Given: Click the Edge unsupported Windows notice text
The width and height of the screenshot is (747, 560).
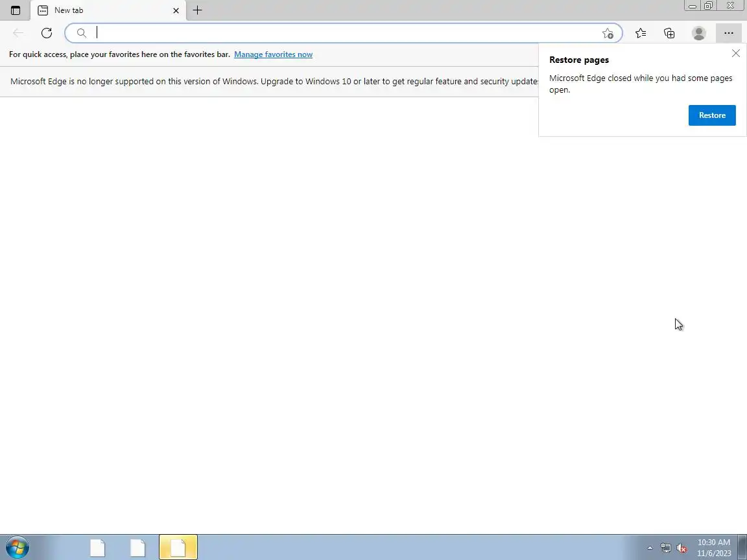Looking at the screenshot, I should click(x=274, y=82).
